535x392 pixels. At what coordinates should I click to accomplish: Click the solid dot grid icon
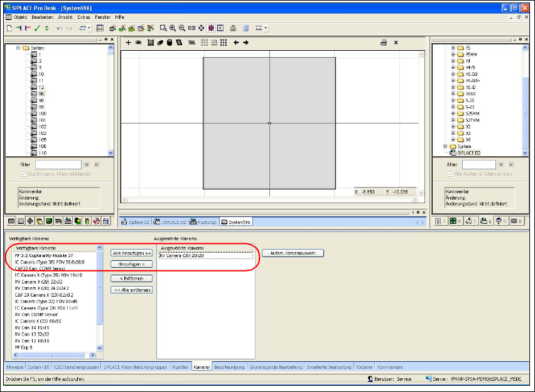(224, 43)
